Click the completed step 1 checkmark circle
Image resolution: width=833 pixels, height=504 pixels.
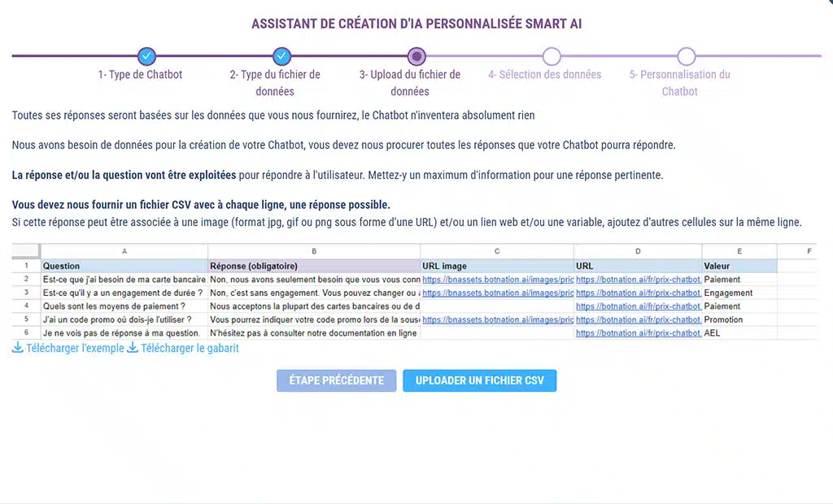pyautogui.click(x=146, y=56)
